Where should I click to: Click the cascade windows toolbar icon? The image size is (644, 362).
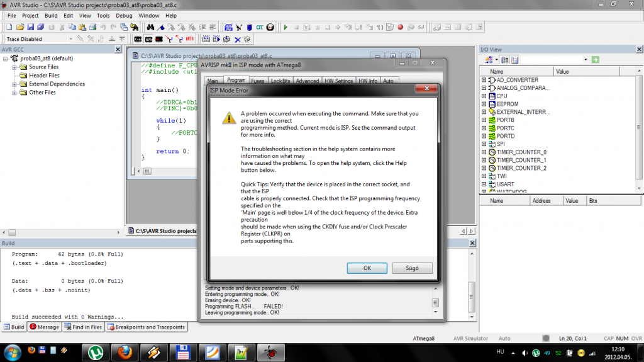124,27
